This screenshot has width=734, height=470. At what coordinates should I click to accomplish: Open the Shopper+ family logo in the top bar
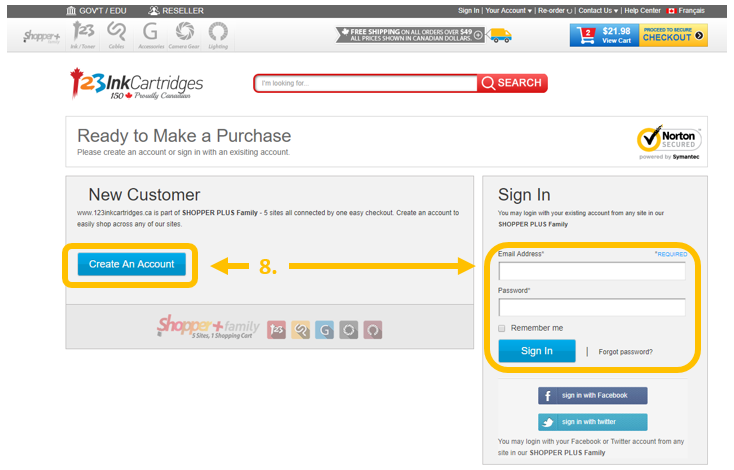click(42, 36)
